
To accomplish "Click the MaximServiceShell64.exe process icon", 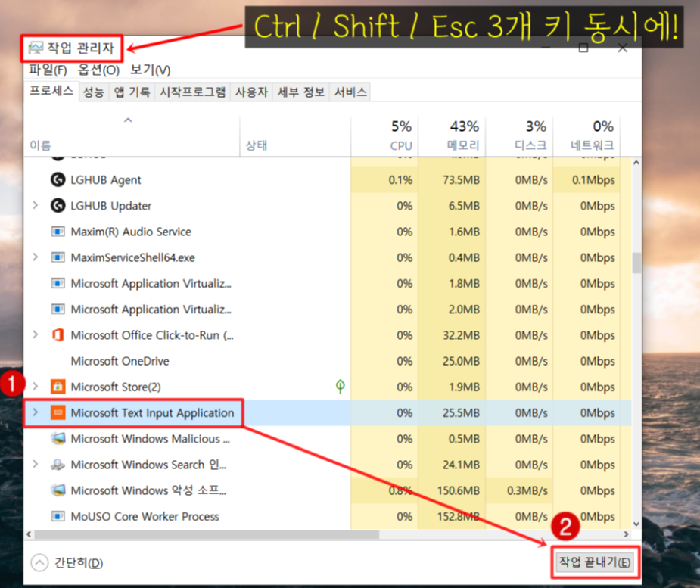I will 58,257.
